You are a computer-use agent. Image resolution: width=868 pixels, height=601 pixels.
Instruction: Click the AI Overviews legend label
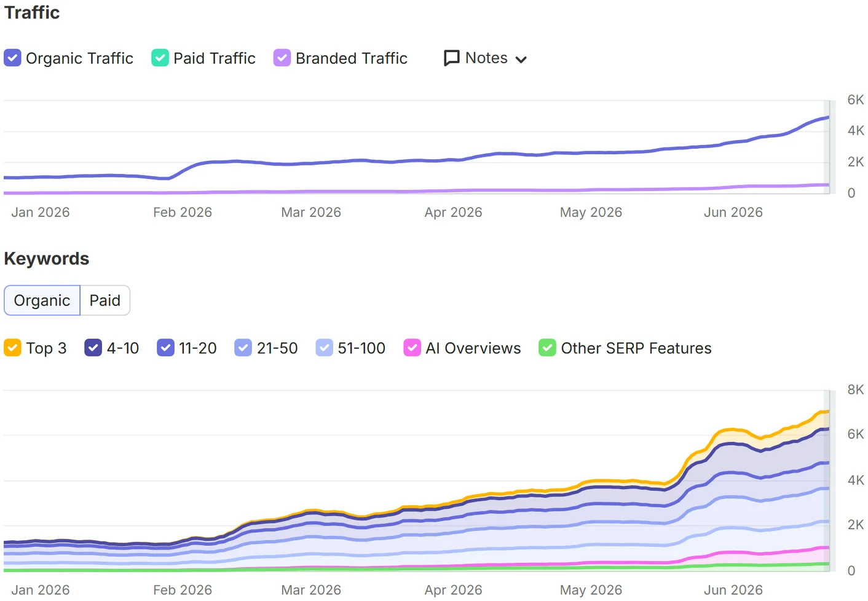[x=473, y=348]
